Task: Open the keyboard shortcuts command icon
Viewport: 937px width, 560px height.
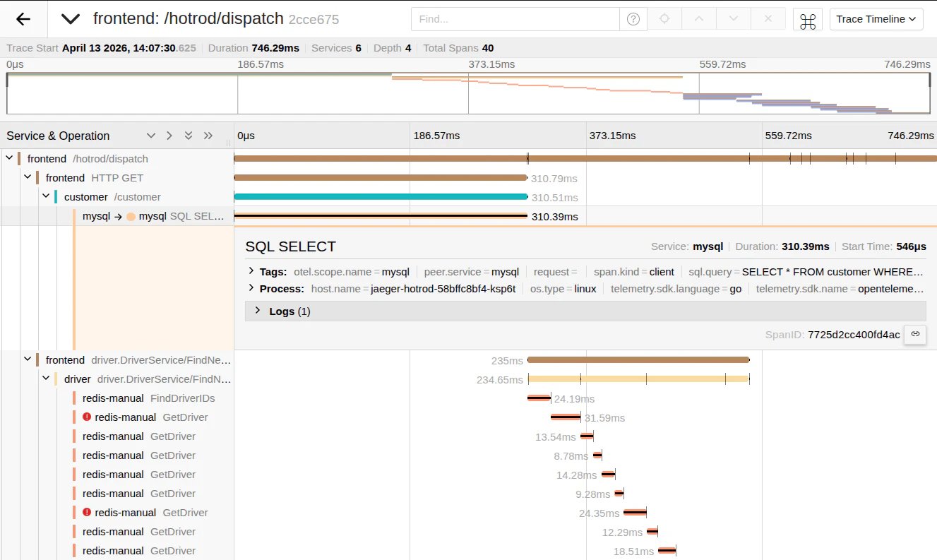Action: click(x=808, y=20)
